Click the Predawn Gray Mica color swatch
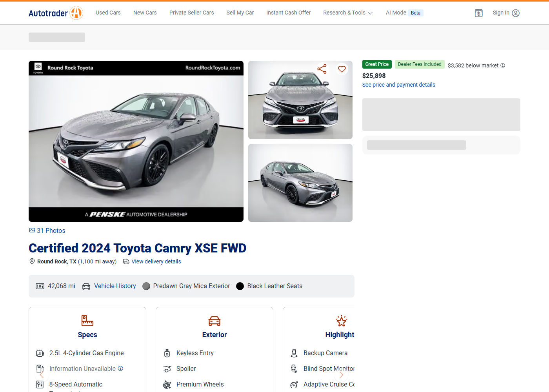This screenshot has height=392, width=549. 146,286
